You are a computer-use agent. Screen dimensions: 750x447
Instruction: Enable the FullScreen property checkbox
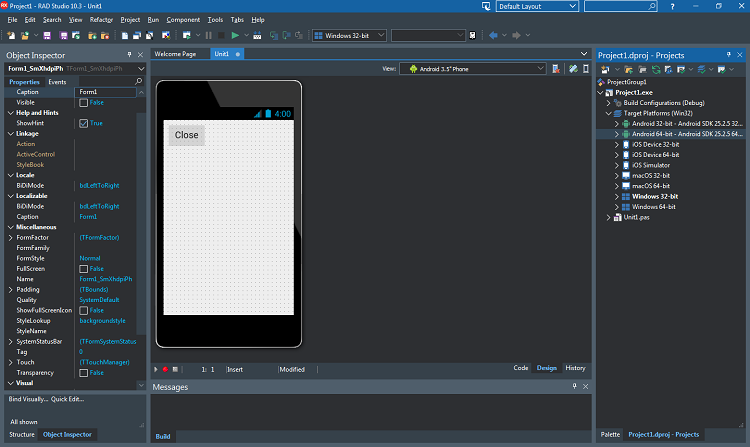84,269
